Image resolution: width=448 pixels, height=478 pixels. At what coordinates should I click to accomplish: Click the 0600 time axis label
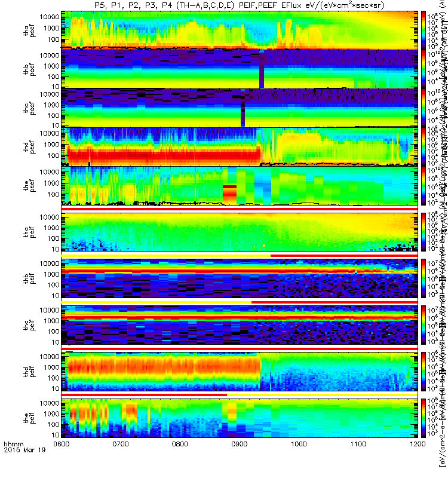[x=62, y=444]
